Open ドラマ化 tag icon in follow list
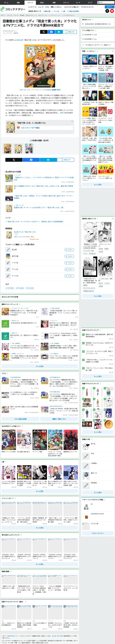 8,263
